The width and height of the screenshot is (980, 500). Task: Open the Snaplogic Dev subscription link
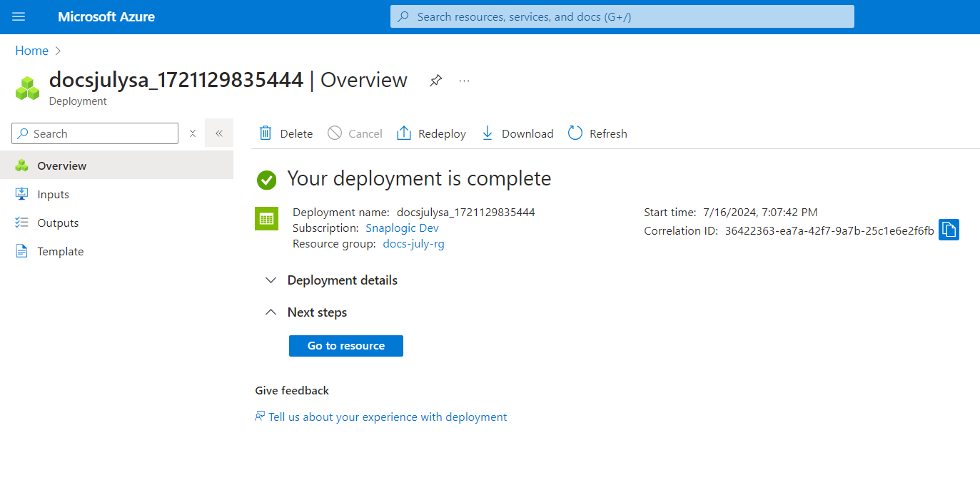(x=402, y=228)
